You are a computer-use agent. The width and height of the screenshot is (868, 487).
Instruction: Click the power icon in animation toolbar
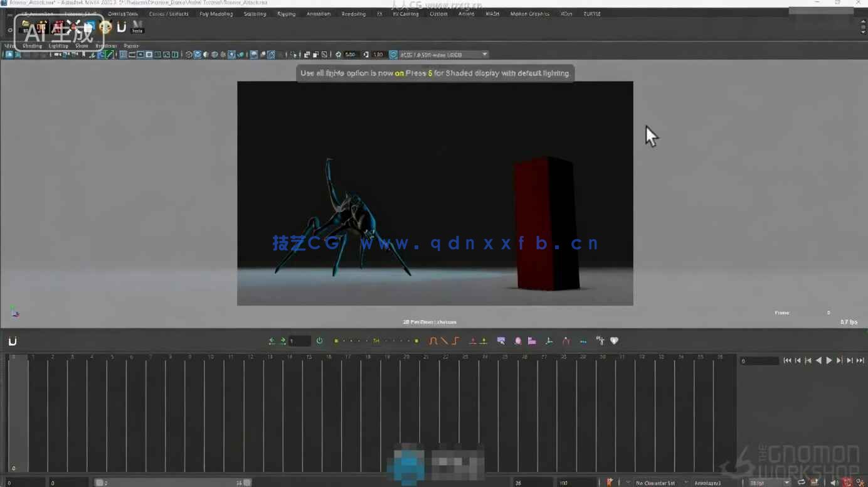[x=319, y=341]
